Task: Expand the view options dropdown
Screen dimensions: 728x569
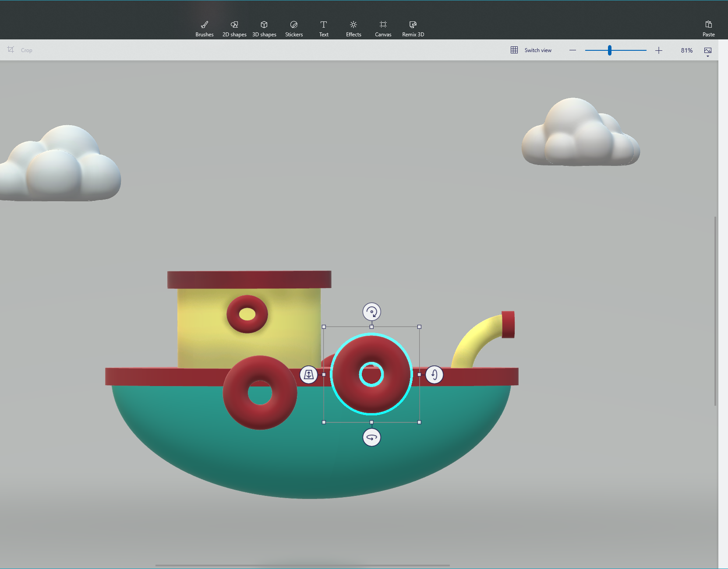Action: tap(707, 52)
